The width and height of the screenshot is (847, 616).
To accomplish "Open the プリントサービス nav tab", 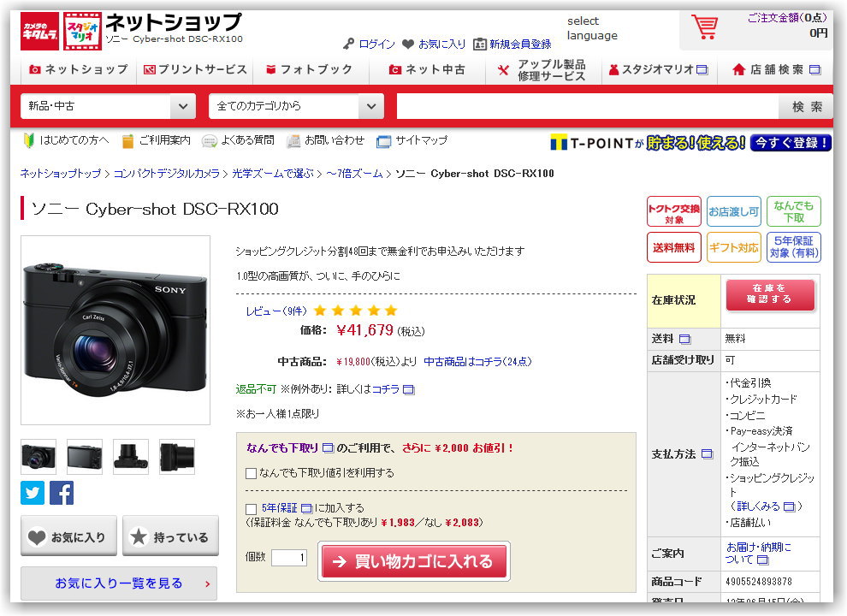I will pyautogui.click(x=194, y=69).
